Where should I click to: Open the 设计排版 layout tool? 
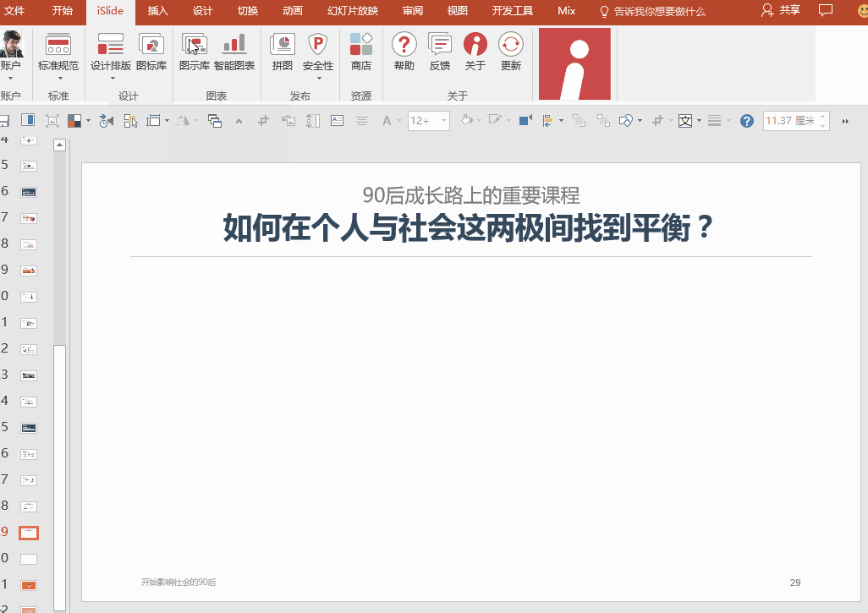click(111, 52)
